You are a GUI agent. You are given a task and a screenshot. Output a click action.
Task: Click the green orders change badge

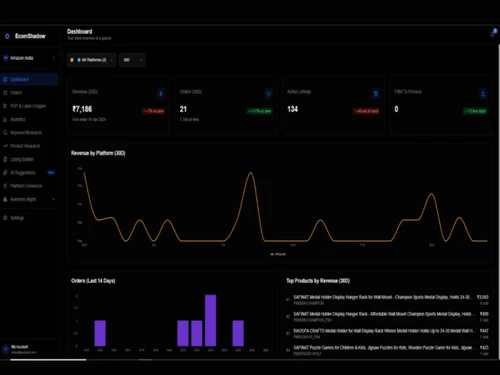[260, 111]
